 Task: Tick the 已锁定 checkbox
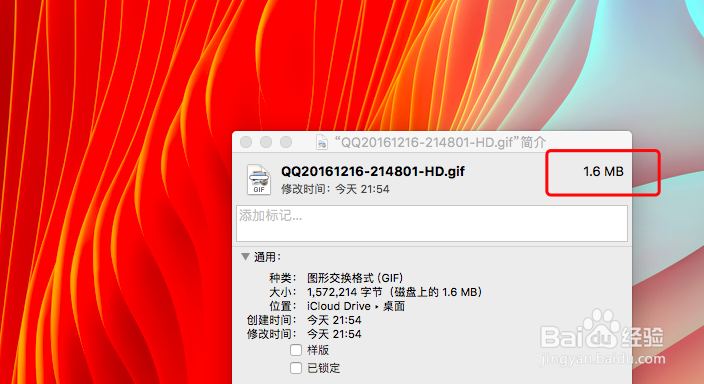click(x=296, y=368)
